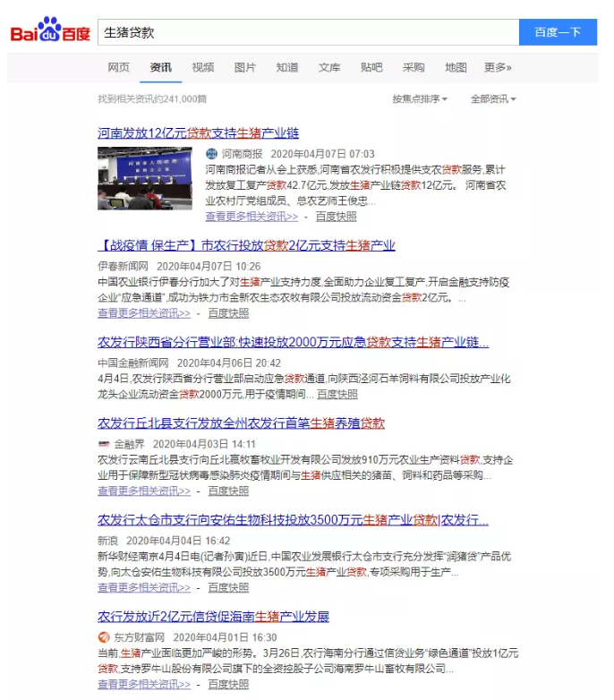
Task: Click the Henan press conference thumbnail
Action: pos(145,178)
